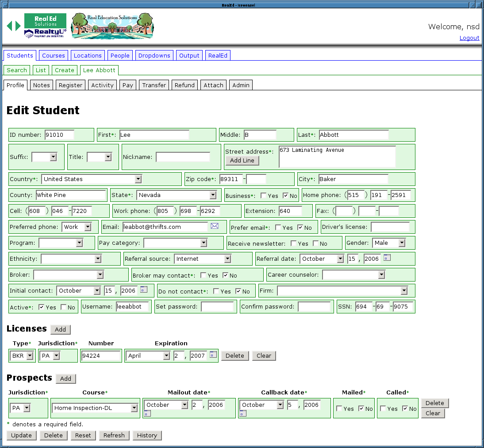Switch to the Courses tab

[54, 55]
